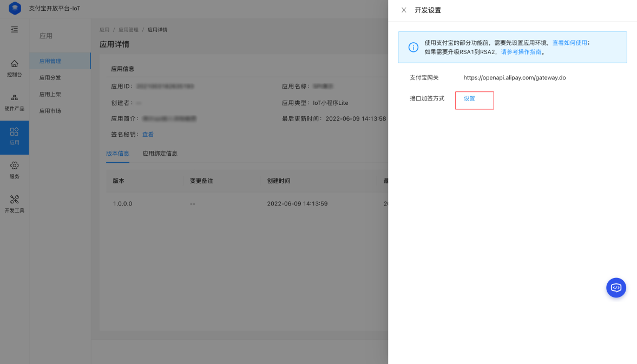637x364 pixels.
Task: Switch to the 版本信息 tab
Action: [117, 154]
